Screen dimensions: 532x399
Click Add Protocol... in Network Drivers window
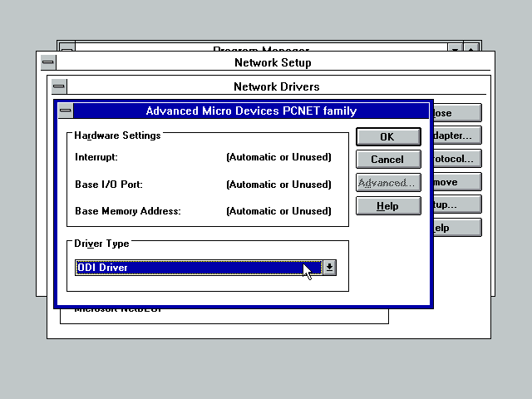click(x=457, y=159)
